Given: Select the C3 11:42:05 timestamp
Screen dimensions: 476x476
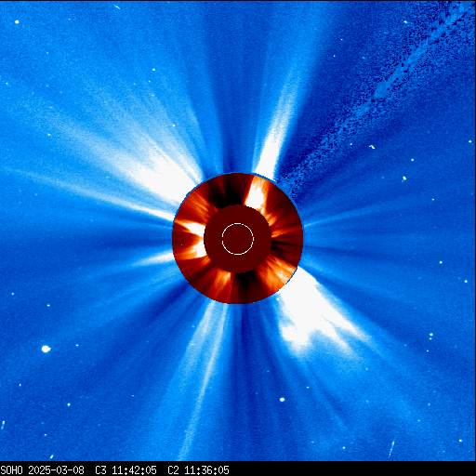Looking at the screenshot, I should (126, 470).
